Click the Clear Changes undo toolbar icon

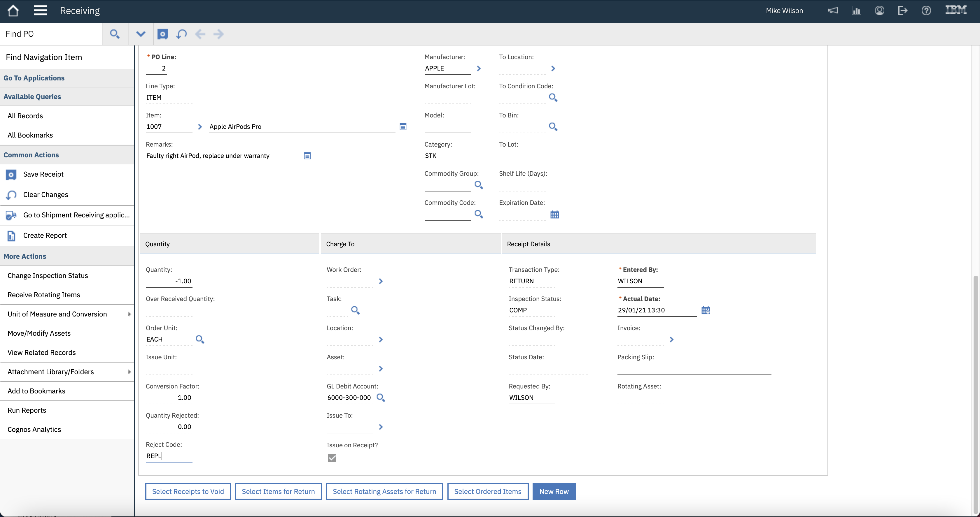181,34
